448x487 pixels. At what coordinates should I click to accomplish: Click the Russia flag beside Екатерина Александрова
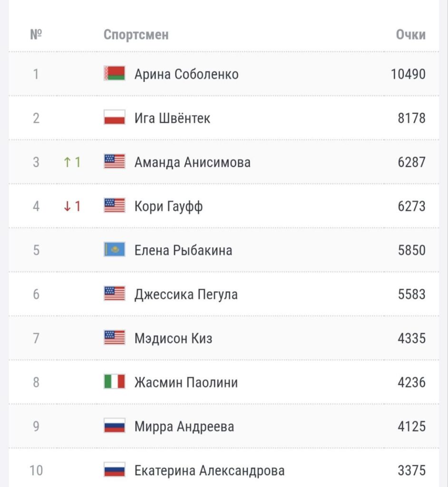114,471
